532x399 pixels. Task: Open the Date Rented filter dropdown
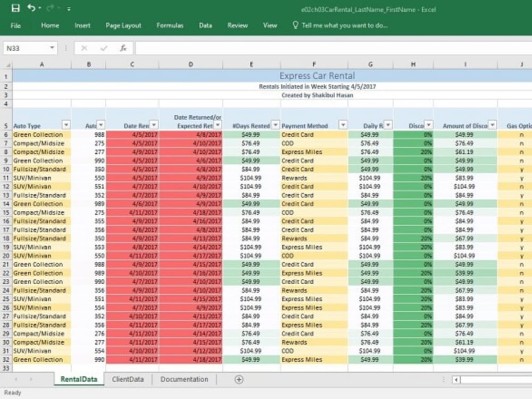[154, 125]
